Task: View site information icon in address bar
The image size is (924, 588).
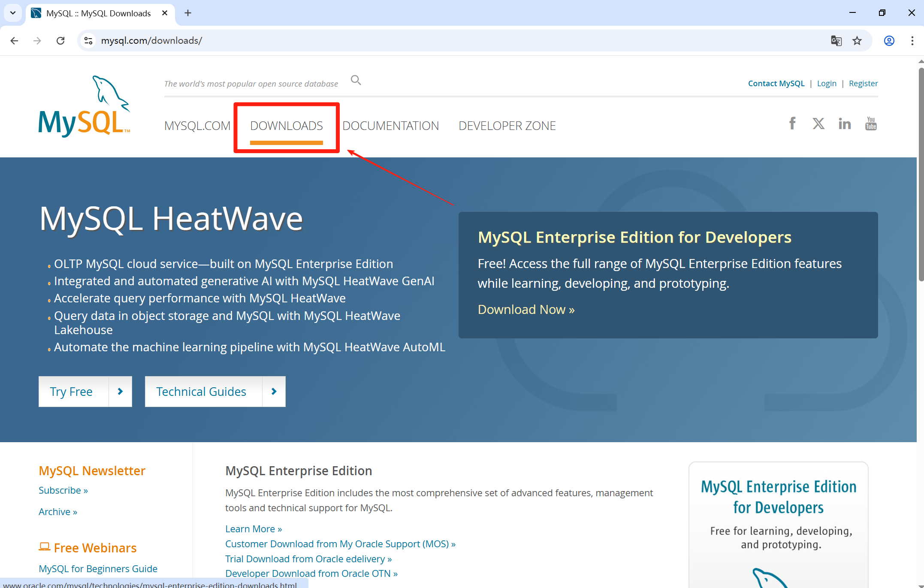Action: click(88, 41)
